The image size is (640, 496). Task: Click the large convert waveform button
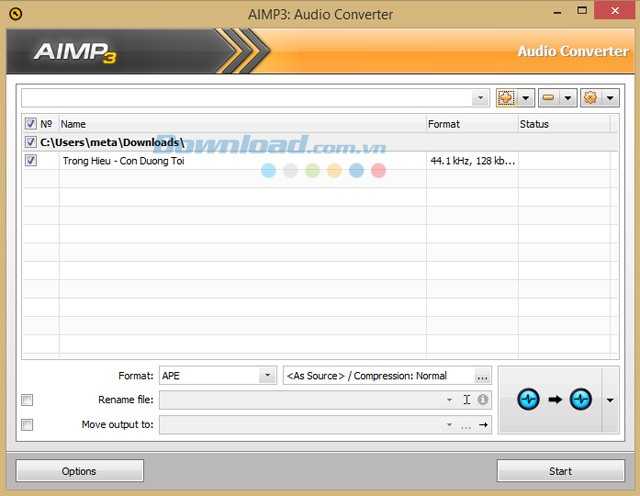tap(554, 399)
